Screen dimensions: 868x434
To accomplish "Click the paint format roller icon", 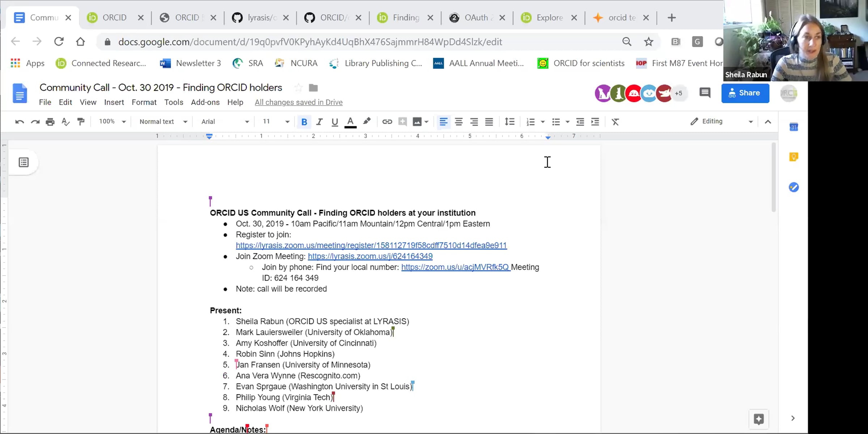I will tap(81, 122).
